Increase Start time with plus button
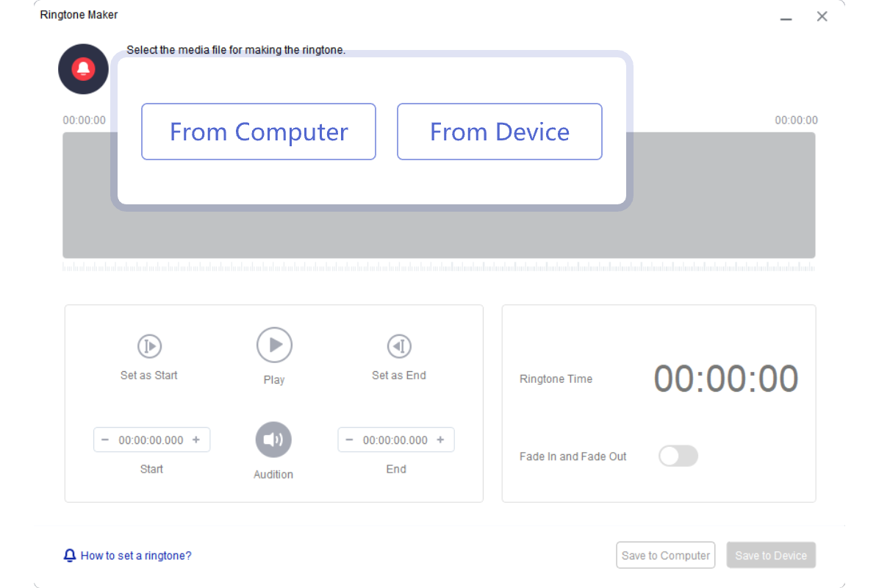 pos(196,440)
